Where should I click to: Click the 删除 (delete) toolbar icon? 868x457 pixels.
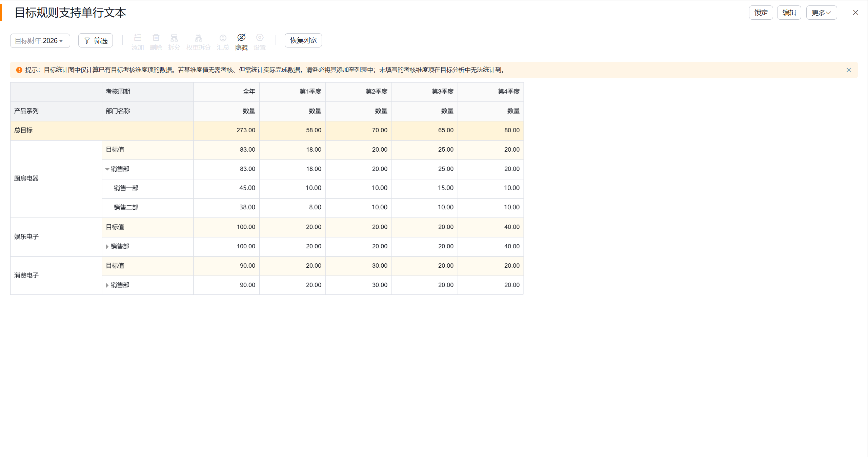point(156,38)
